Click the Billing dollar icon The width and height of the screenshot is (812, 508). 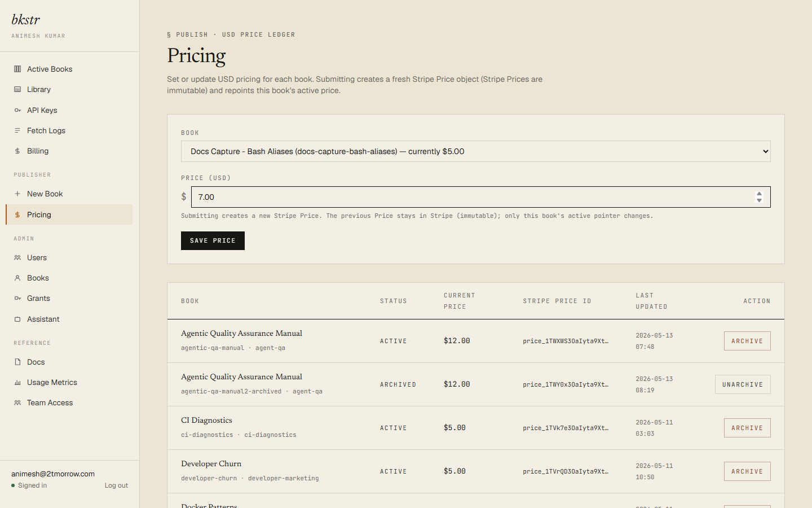[x=17, y=151]
